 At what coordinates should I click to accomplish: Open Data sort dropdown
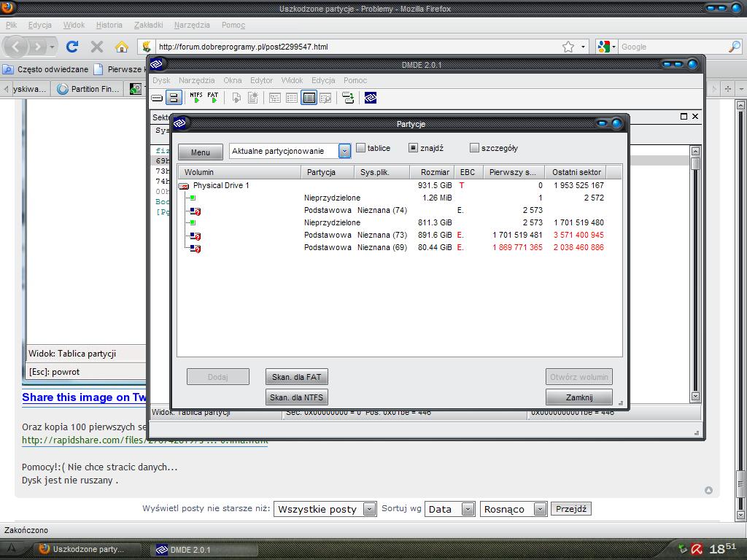tap(468, 509)
